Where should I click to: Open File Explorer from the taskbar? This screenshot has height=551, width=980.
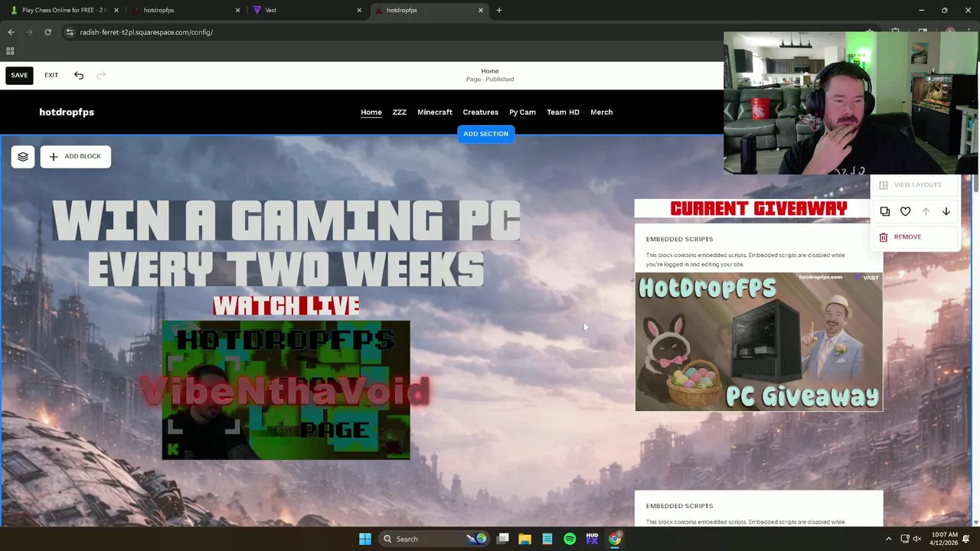[525, 539]
